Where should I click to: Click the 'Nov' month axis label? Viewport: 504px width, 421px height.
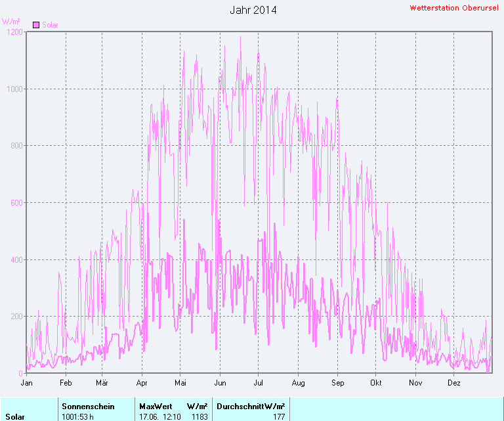coord(415,383)
